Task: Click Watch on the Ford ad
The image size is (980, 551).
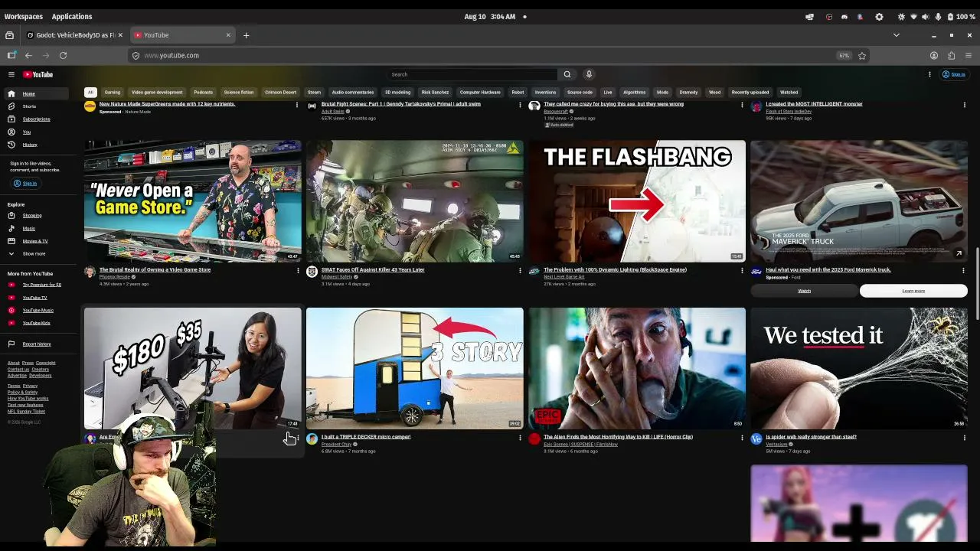Action: point(804,291)
